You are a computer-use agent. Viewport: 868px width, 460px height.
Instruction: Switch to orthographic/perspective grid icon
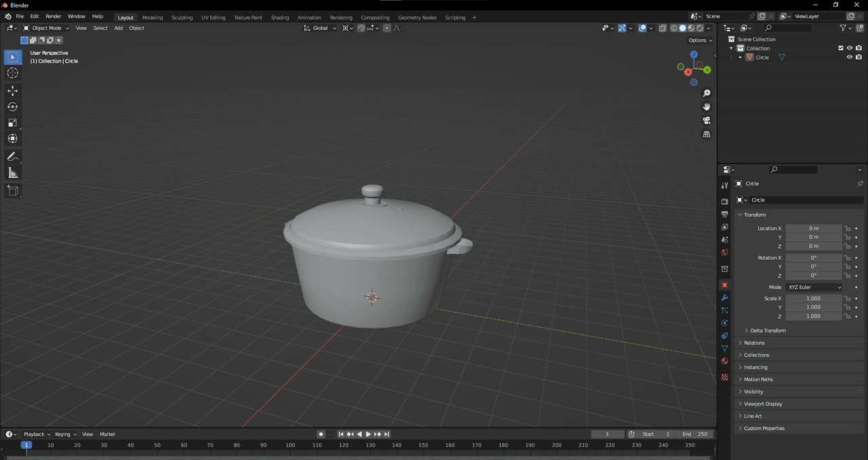click(706, 134)
